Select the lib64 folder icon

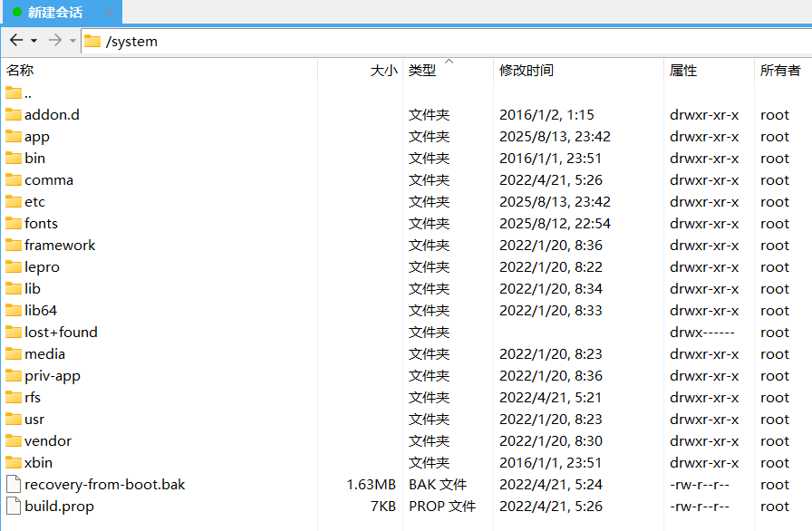[14, 310]
